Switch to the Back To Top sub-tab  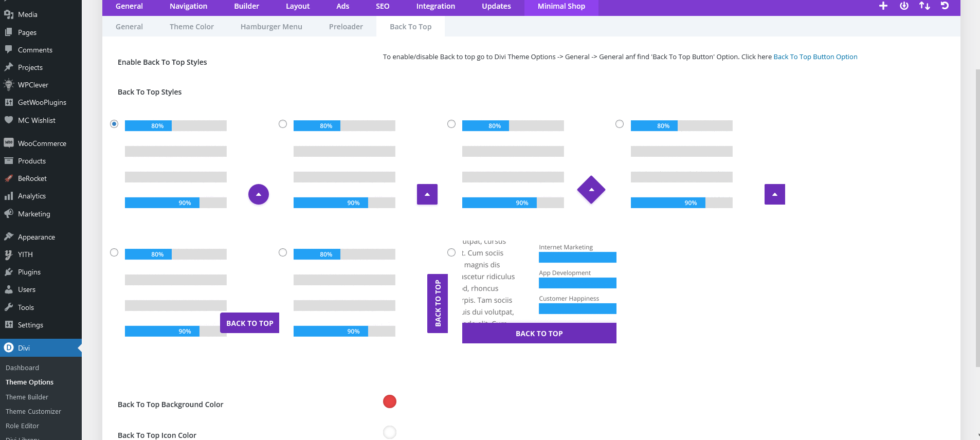pyautogui.click(x=411, y=27)
